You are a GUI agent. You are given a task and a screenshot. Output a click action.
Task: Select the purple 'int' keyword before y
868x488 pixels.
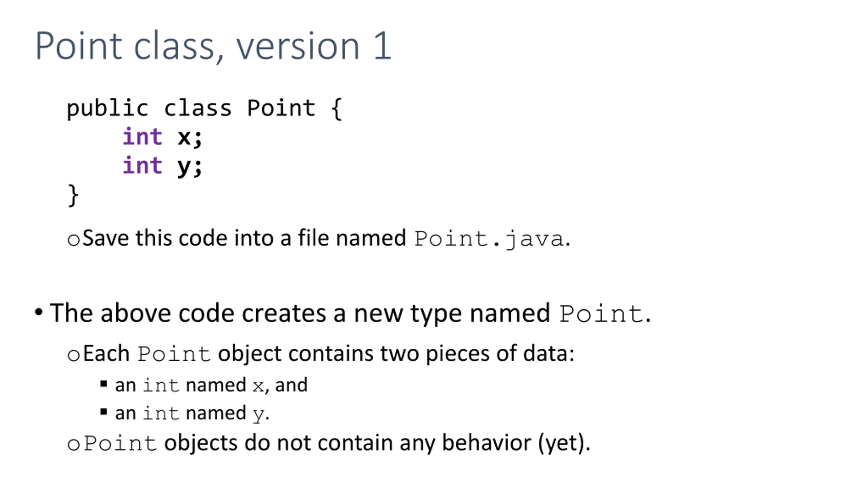(x=142, y=165)
